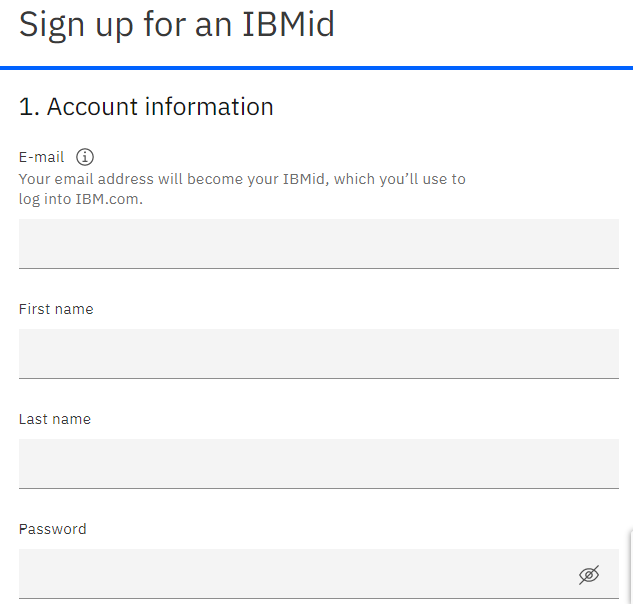Screen dimensions: 633x604
Task: Click the panel edge right of Password
Action: (x=631, y=567)
